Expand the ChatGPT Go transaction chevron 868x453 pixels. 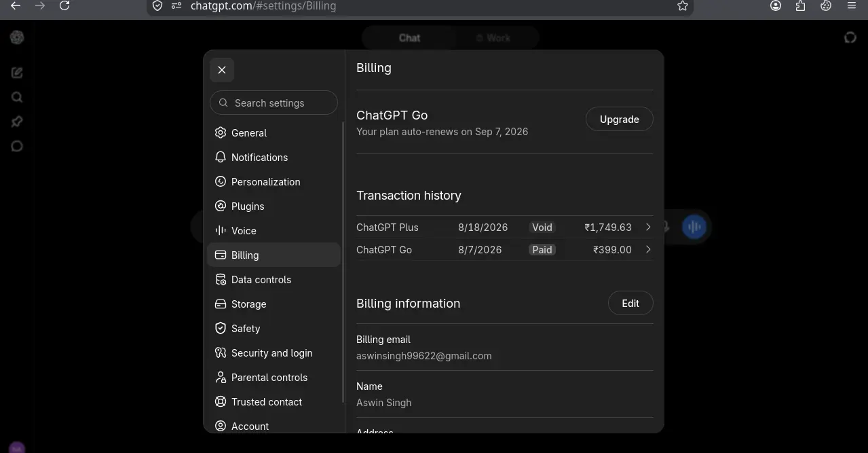coord(648,249)
